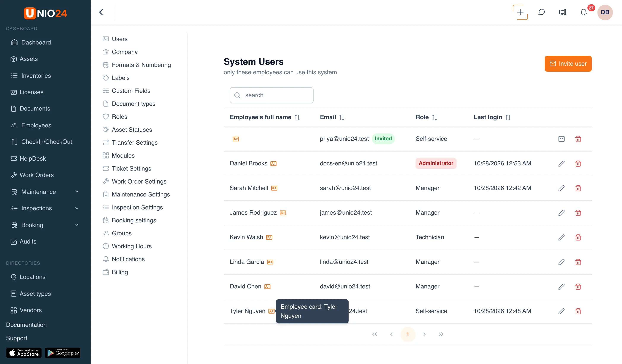The height and width of the screenshot is (364, 622).
Task: Delete the priya@unio24.test invited user
Action: (578, 139)
